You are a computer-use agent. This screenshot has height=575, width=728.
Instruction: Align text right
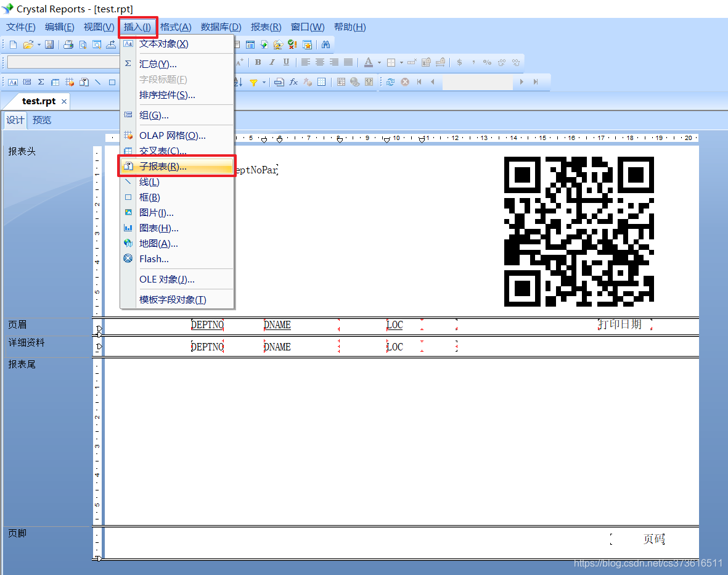tap(334, 62)
